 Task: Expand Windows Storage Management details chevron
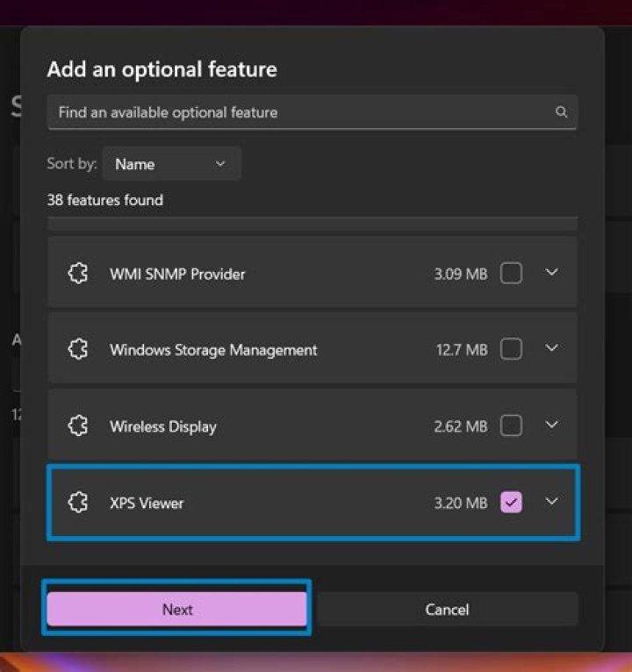pos(551,349)
